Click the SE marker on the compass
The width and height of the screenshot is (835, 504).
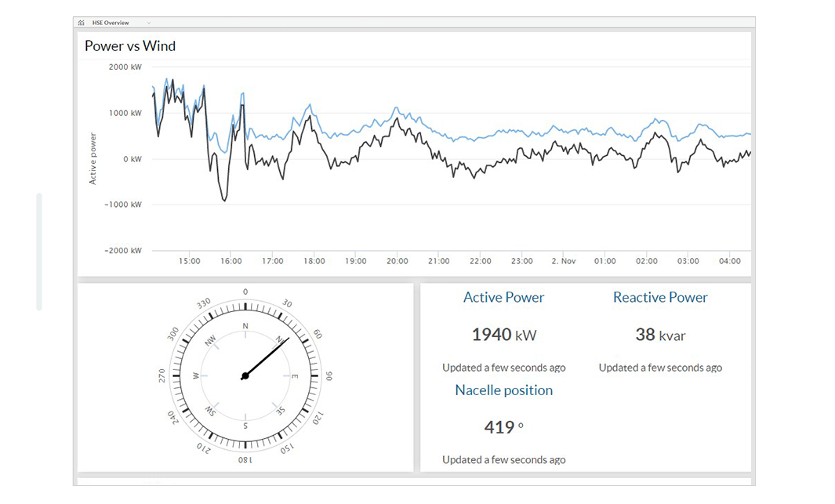point(281,410)
